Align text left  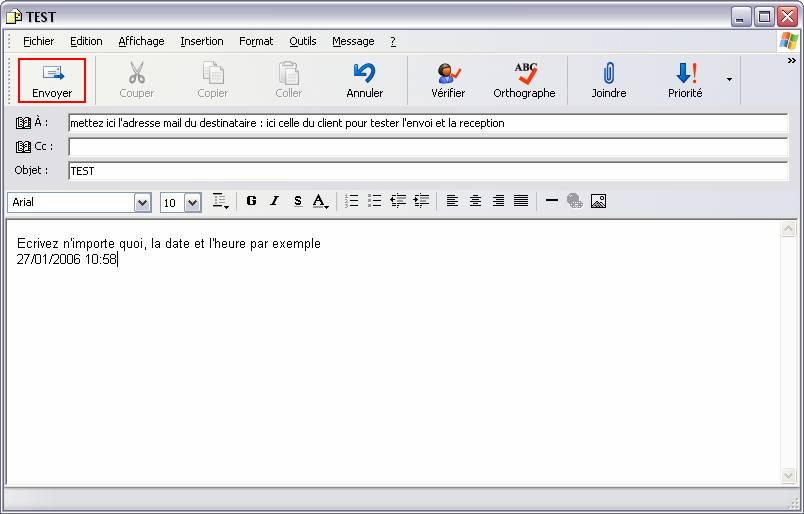(x=452, y=201)
